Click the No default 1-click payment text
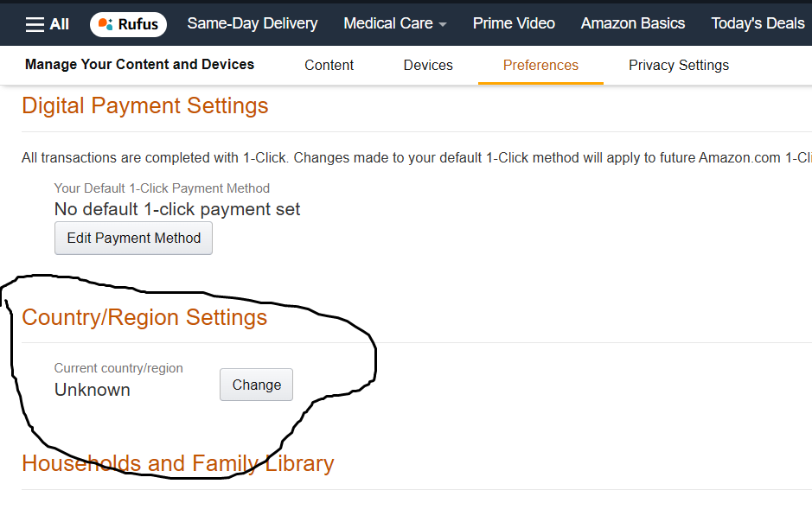The width and height of the screenshot is (812, 522). (177, 209)
